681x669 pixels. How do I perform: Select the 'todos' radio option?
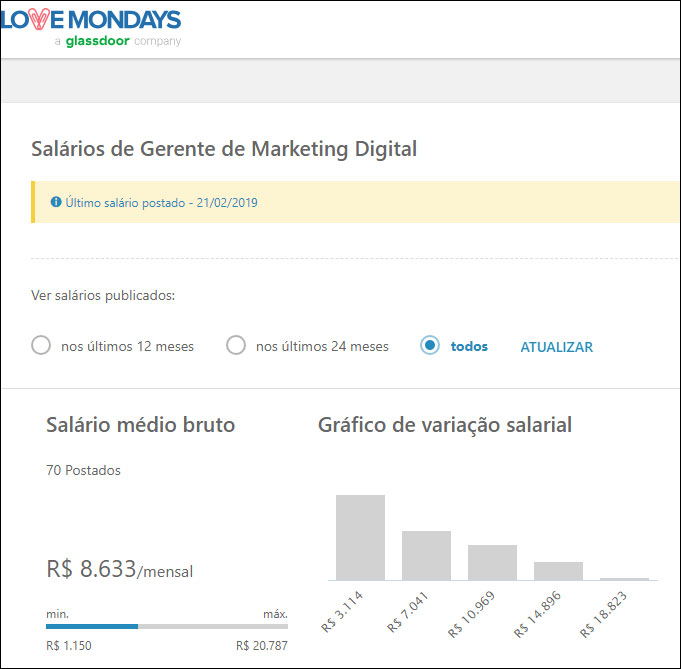[430, 346]
